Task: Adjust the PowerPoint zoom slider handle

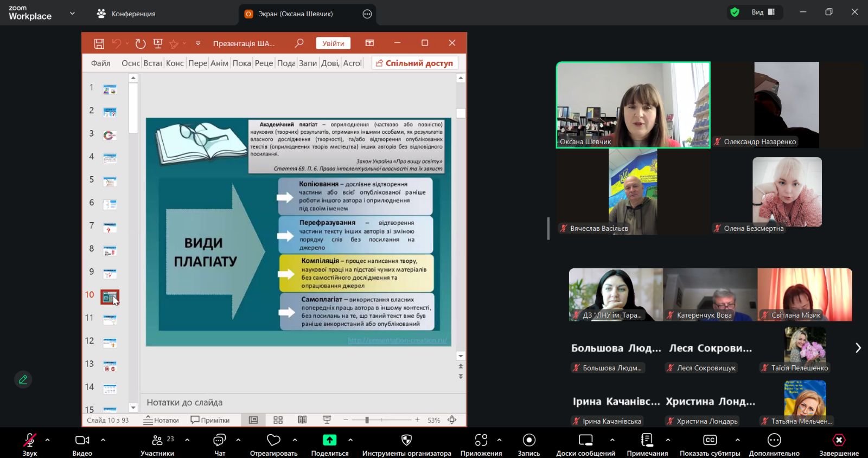Action: (367, 420)
